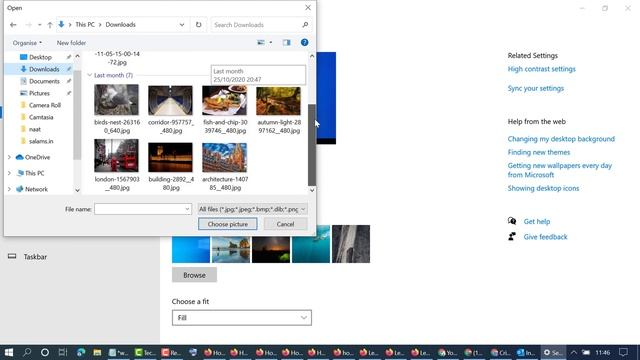Refresh the Downloads folder listing
Screen dimensions: 640x360
(x=198, y=24)
